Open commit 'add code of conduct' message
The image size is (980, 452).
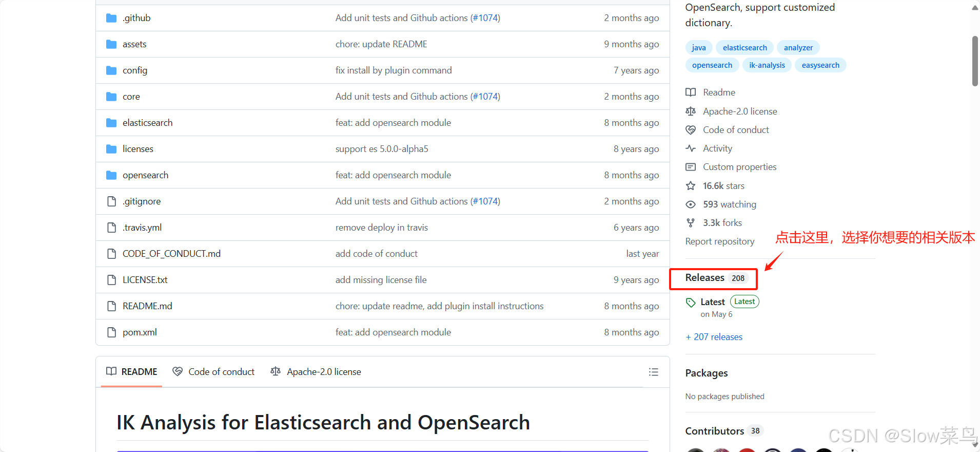click(x=377, y=254)
